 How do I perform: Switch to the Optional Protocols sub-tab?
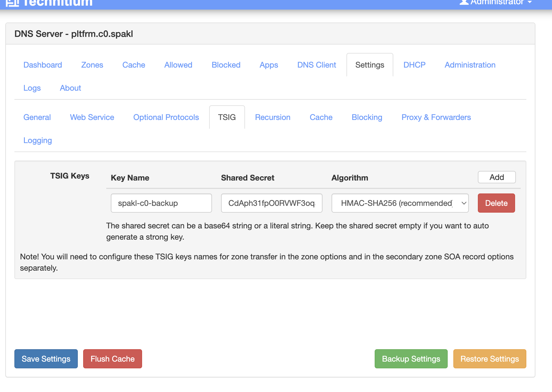tap(166, 117)
